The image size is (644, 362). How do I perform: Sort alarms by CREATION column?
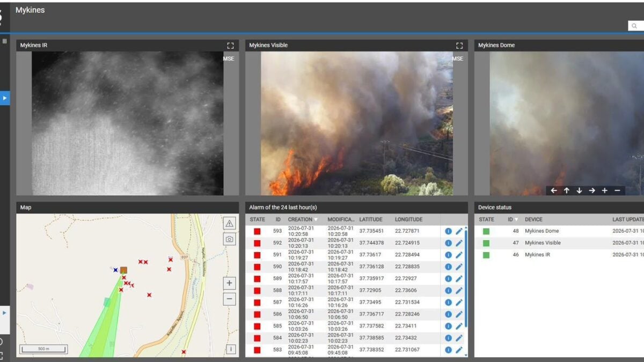click(300, 219)
